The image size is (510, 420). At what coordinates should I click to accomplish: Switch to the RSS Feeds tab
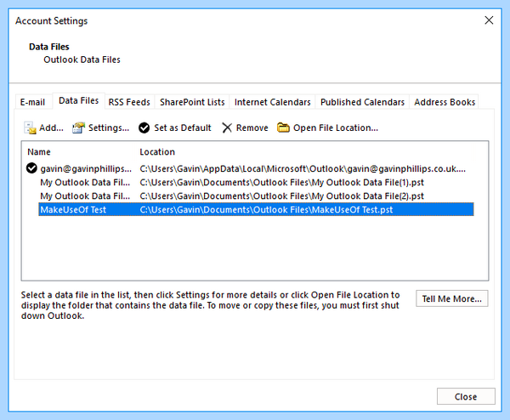click(129, 102)
